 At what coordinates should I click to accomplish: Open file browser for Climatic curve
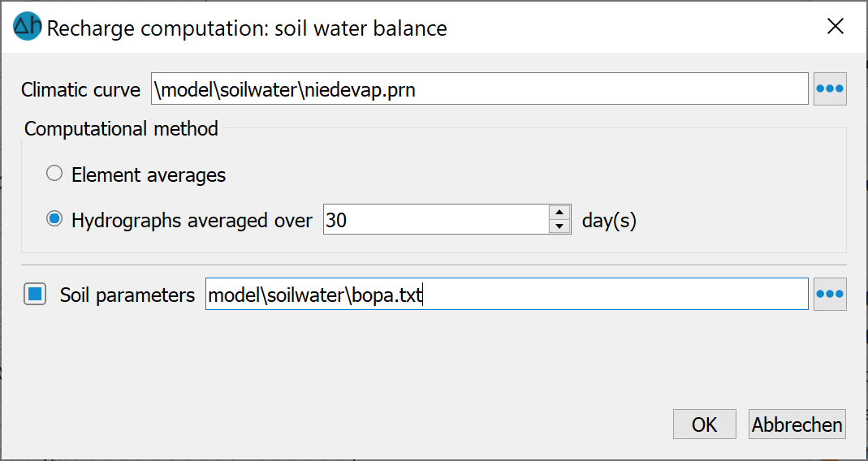tap(830, 88)
